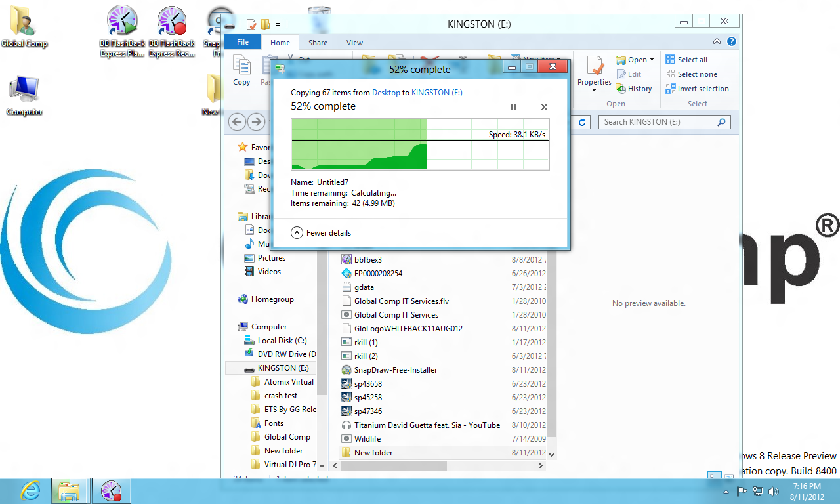
Task: Pause the file copy operation
Action: pyautogui.click(x=514, y=107)
